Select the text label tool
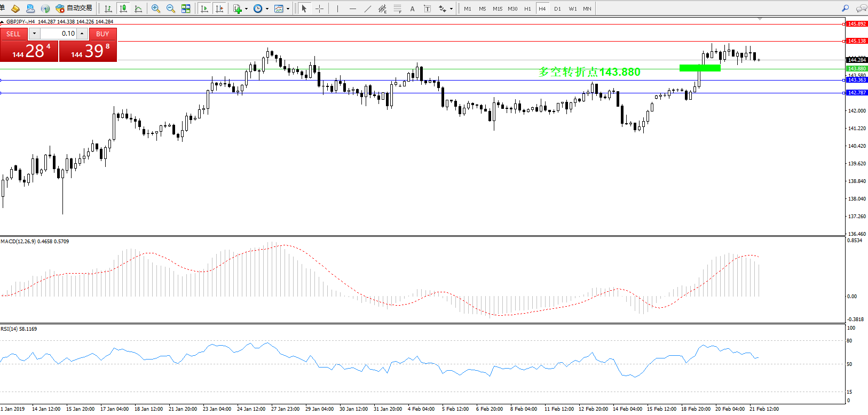Screen dimensions: 868x415 (412, 9)
